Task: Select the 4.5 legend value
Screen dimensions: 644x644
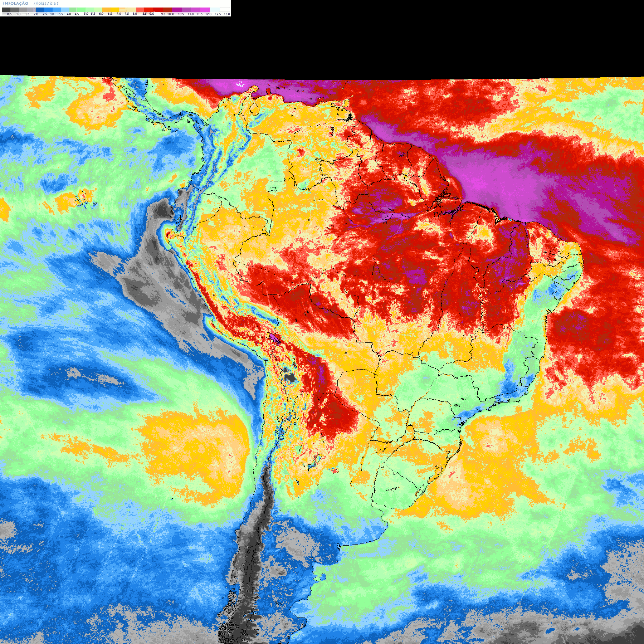Action: pyautogui.click(x=77, y=14)
